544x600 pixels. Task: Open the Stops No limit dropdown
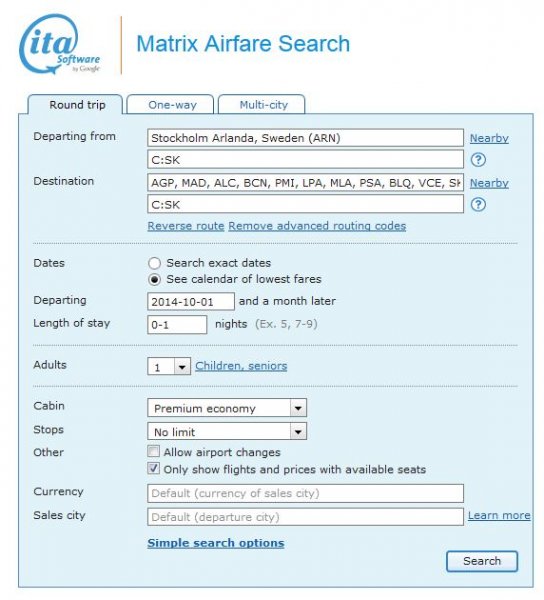tap(227, 431)
